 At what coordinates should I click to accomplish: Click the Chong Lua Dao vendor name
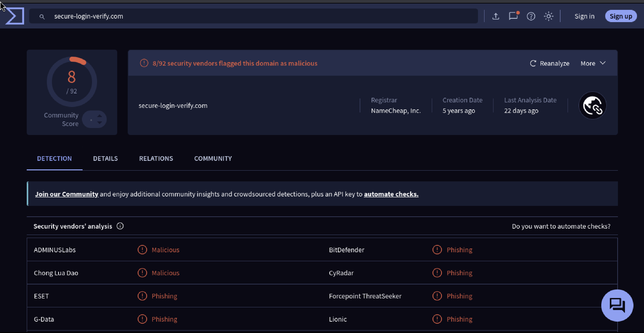[56, 273]
